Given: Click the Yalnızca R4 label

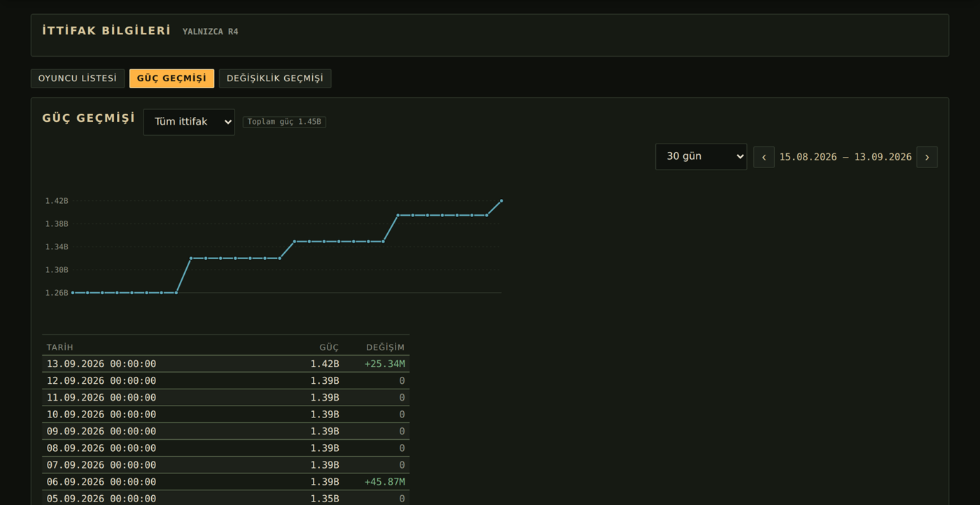Looking at the screenshot, I should pyautogui.click(x=211, y=32).
